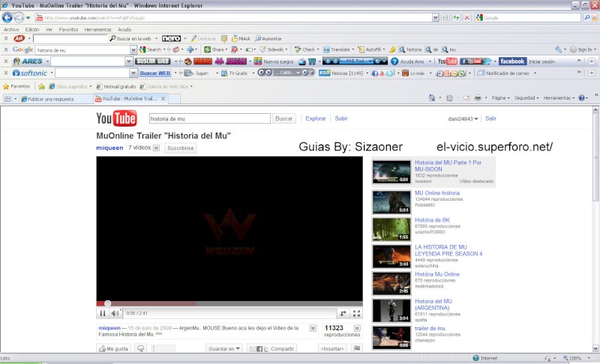Switch to the Publicar una respuesta tab
The image size is (600, 364).
(x=55, y=99)
